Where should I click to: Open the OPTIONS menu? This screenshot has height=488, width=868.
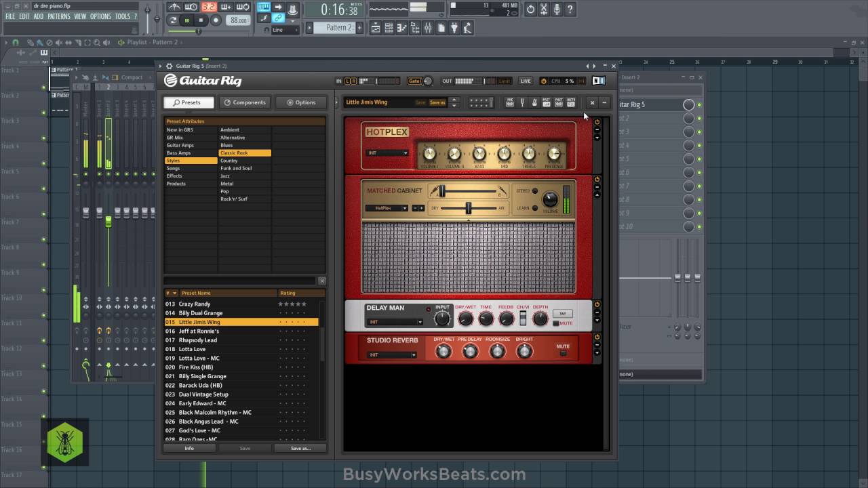[x=100, y=16]
